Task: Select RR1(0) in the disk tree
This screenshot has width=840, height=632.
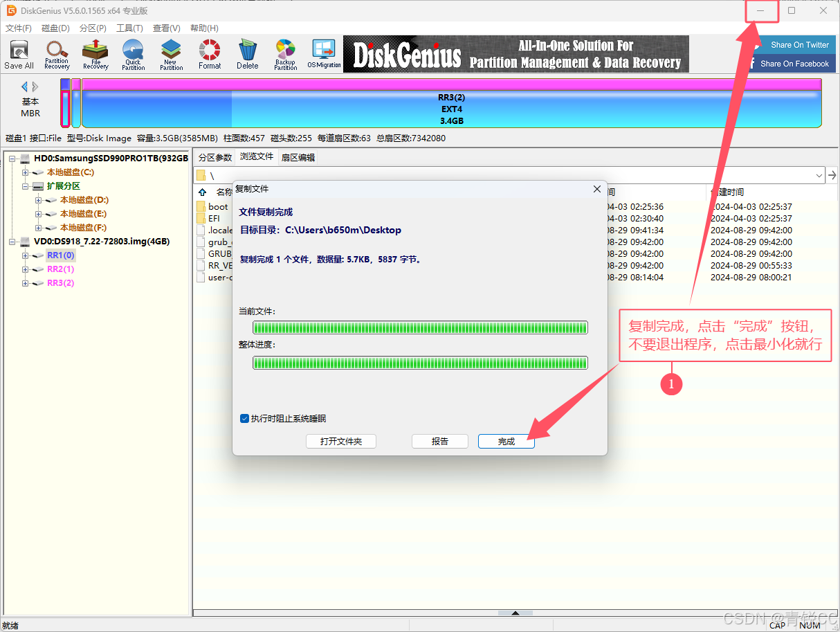Action: tap(60, 255)
